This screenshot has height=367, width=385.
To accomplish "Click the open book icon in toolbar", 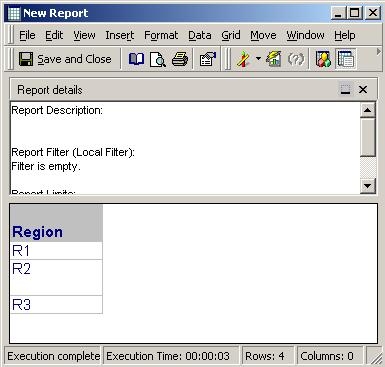I will [136, 59].
